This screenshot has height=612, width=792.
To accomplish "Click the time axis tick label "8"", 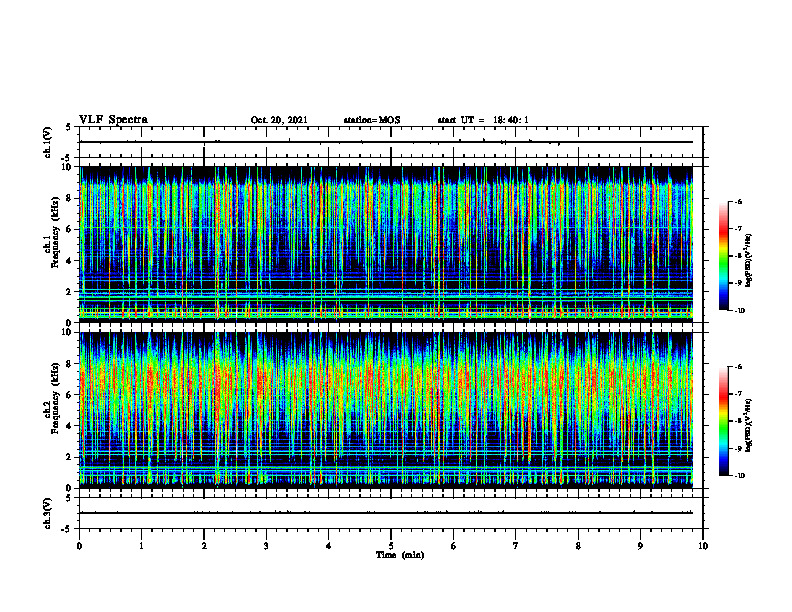I will pyautogui.click(x=578, y=546).
